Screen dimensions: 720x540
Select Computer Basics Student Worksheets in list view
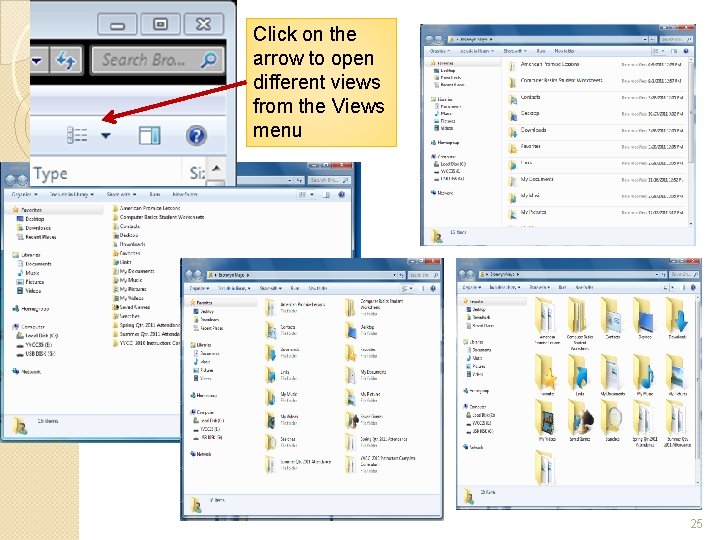(x=158, y=217)
